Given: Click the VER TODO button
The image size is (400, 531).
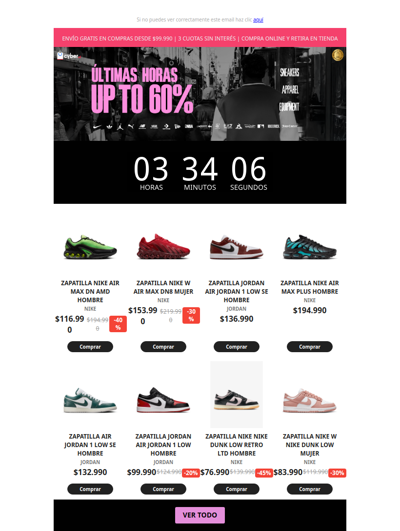Looking at the screenshot, I should [200, 515].
